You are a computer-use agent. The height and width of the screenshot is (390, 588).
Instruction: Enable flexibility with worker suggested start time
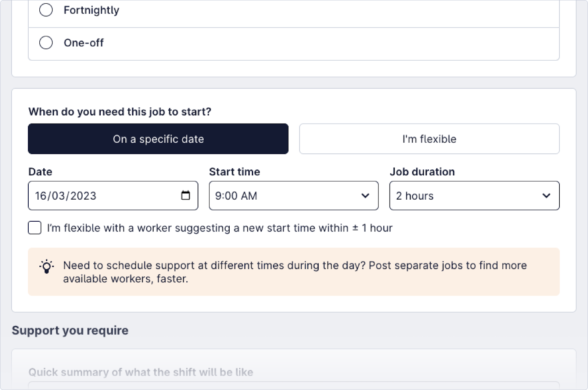[x=34, y=228]
